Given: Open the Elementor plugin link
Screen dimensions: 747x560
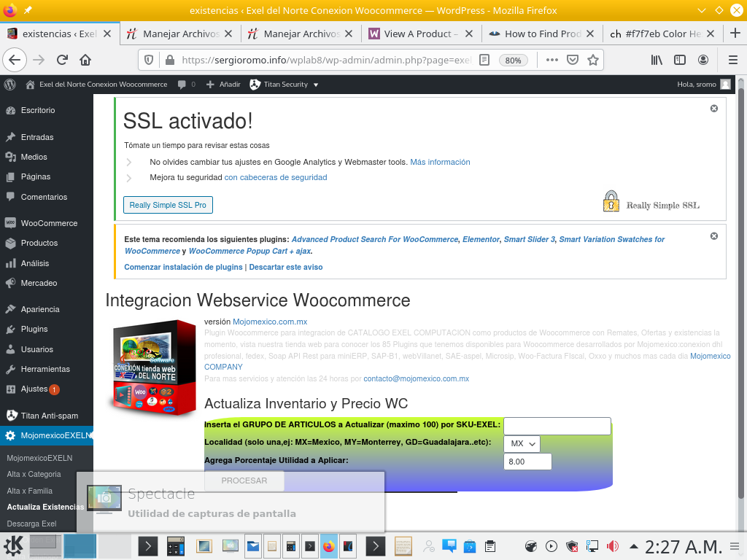Looking at the screenshot, I should point(481,239).
